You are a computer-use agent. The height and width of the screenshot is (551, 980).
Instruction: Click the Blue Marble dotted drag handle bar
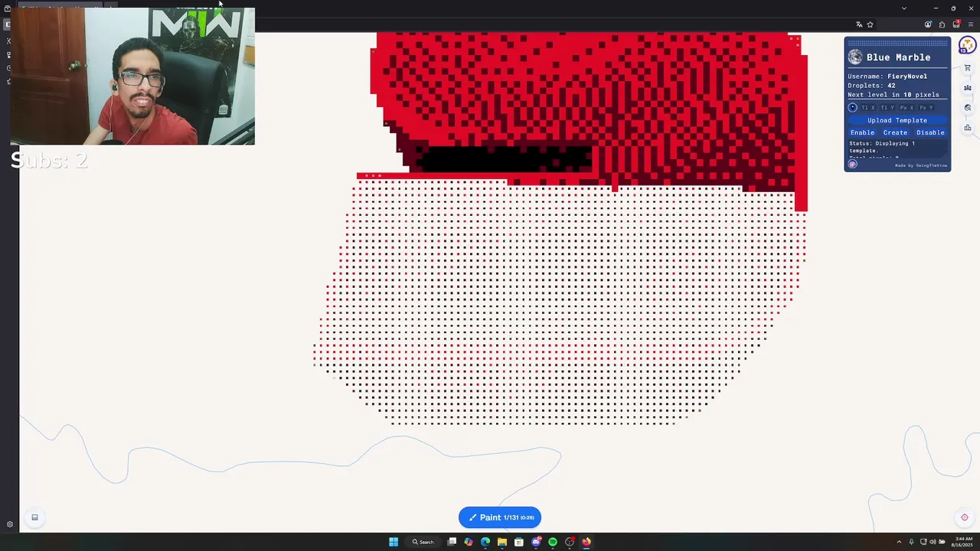tap(897, 44)
